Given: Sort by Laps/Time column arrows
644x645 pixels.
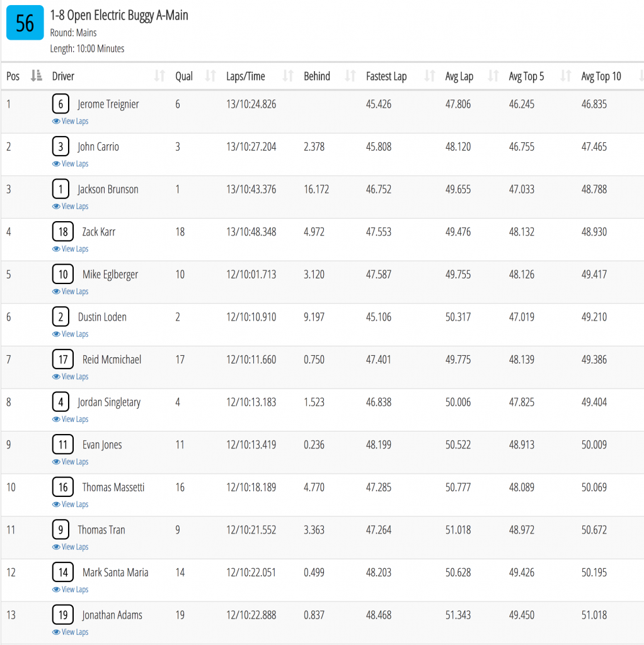Looking at the screenshot, I should [288, 76].
